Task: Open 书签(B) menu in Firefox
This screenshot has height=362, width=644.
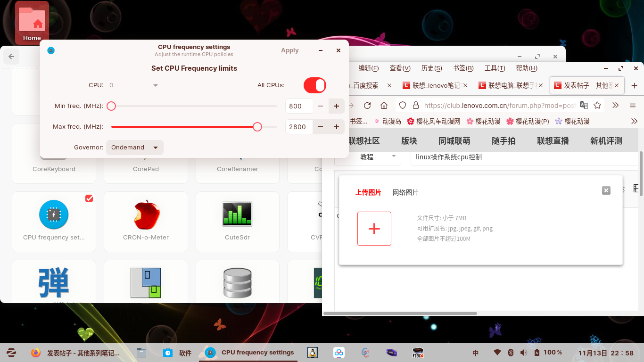Action: [463, 68]
